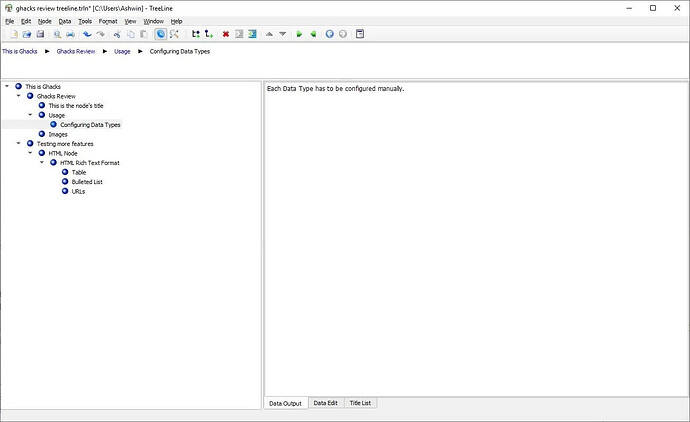Click the Undo arrow icon
The width and height of the screenshot is (690, 422).
tap(87, 34)
